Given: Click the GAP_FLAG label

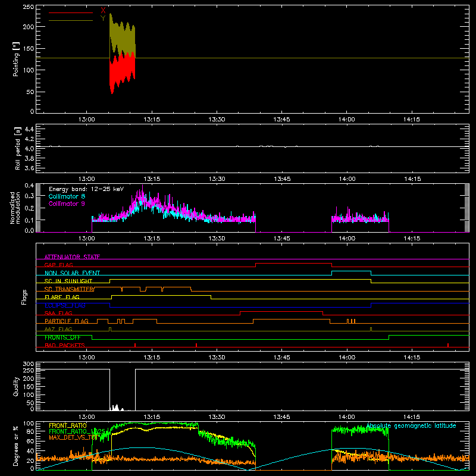Looking at the screenshot, I should pyautogui.click(x=59, y=265).
